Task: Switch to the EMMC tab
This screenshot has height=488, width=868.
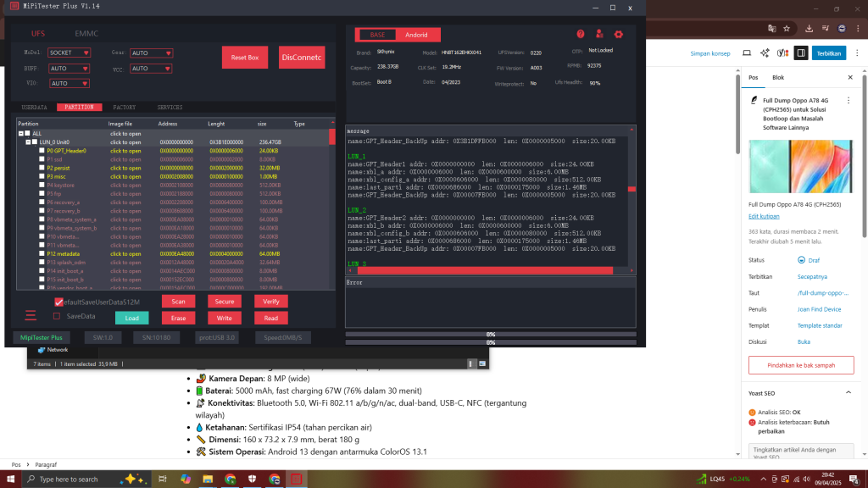Action: 86,33
